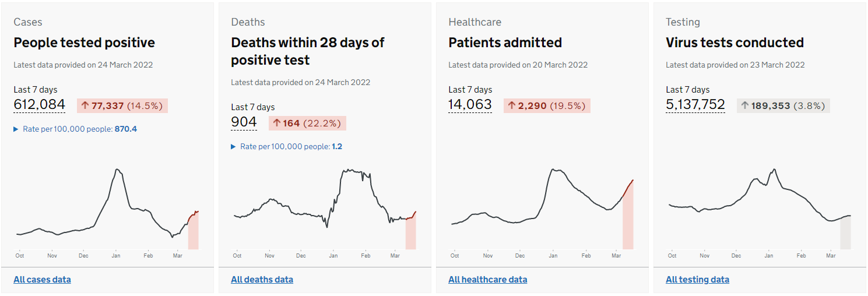Click grey up-arrow beside 189,353 change
868x296 pixels.
point(744,105)
